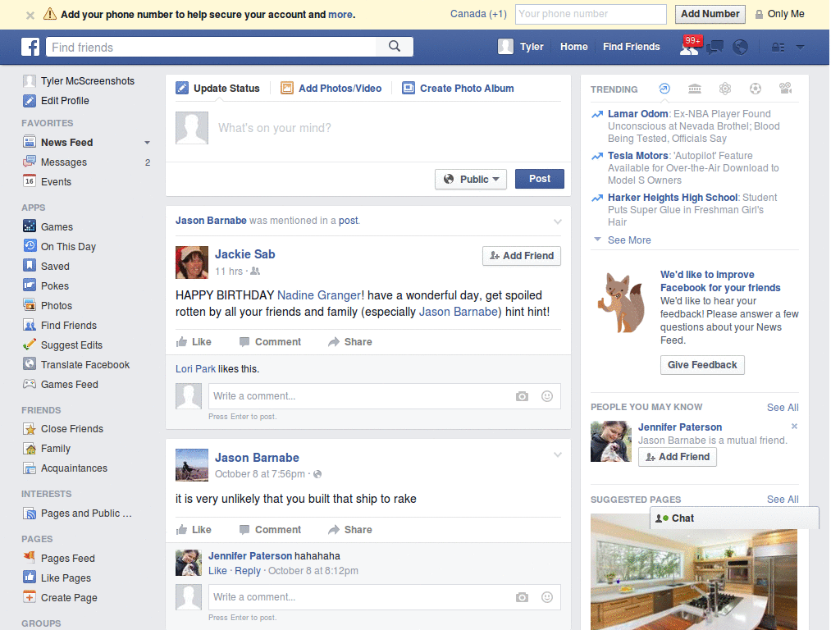This screenshot has width=840, height=630.
Task: Open Canada (+1) country code selector
Action: 478,14
